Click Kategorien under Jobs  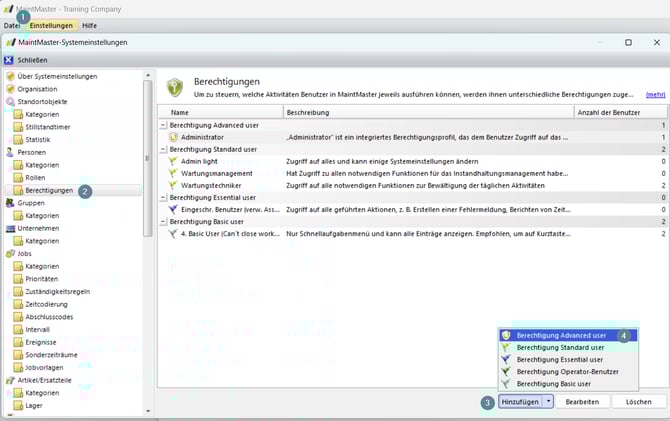point(42,266)
